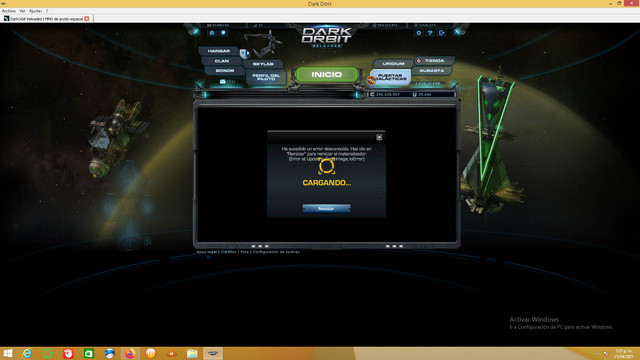The width and height of the screenshot is (640, 360).
Task: Open the home icon in DarkOrbit header
Action: pyautogui.click(x=211, y=33)
